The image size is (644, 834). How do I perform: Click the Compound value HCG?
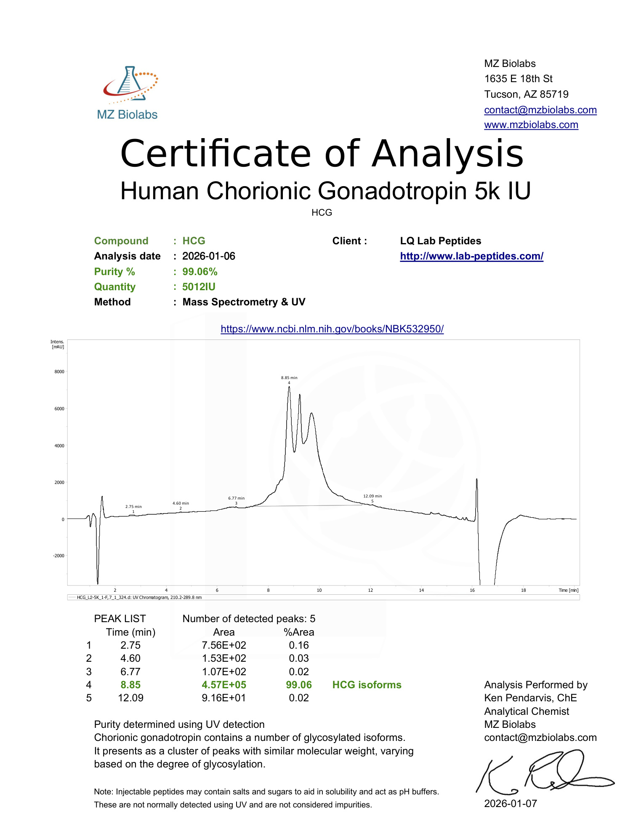(194, 241)
